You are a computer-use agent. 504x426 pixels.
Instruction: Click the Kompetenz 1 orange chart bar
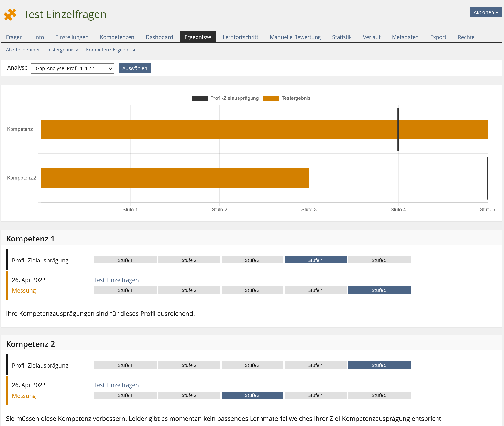[x=264, y=129]
